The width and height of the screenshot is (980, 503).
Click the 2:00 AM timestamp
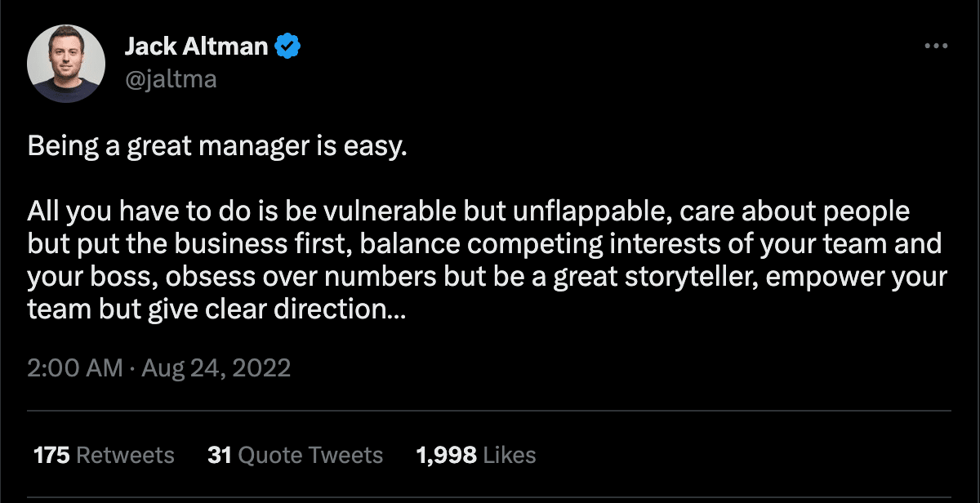click(x=75, y=367)
